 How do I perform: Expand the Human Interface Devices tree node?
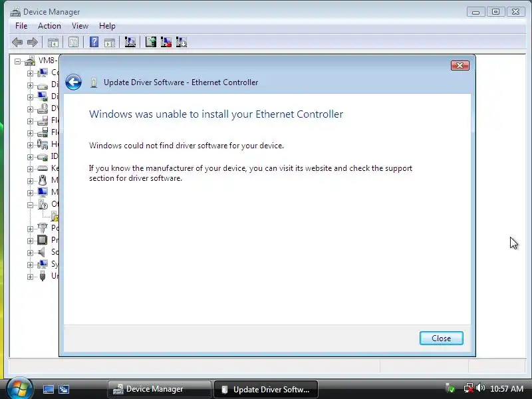pyautogui.click(x=30, y=145)
